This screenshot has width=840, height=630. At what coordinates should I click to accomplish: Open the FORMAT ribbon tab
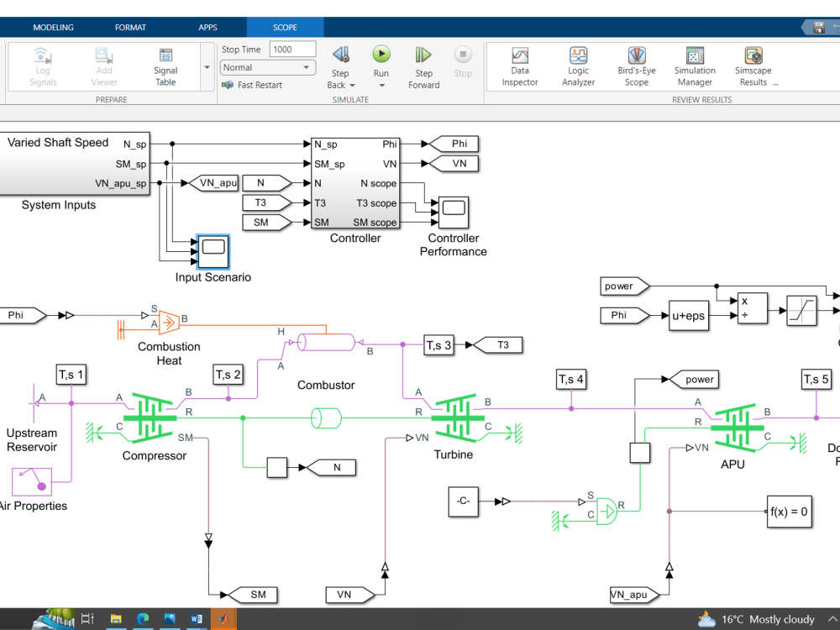point(130,27)
